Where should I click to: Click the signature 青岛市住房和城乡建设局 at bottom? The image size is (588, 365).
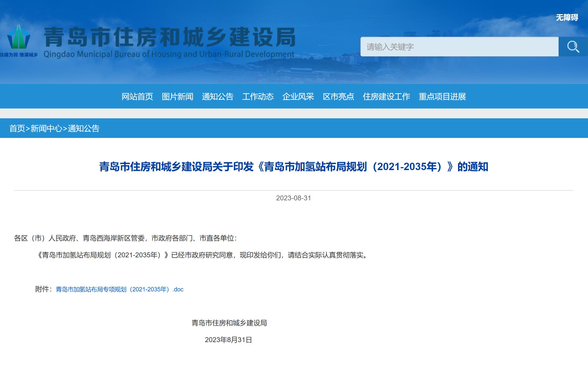tap(229, 323)
